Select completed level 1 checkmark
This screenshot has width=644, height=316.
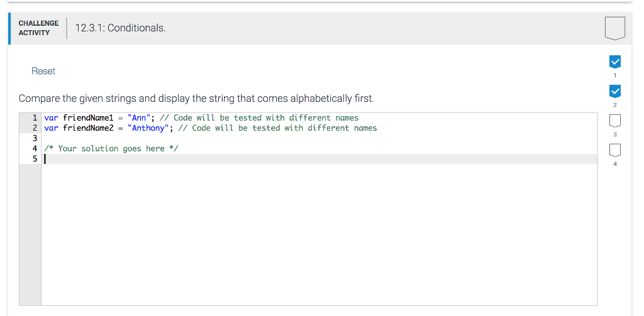click(615, 62)
